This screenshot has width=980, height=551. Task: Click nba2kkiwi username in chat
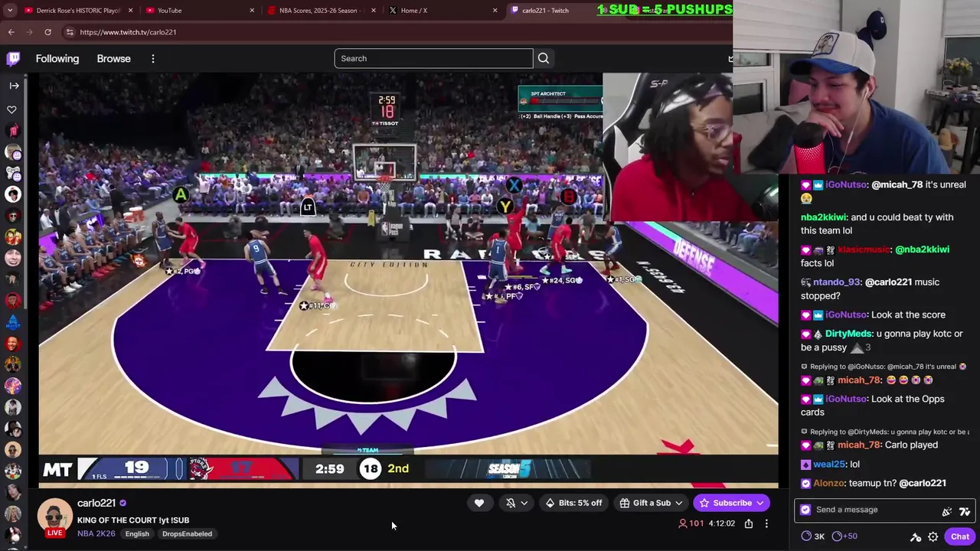pos(824,217)
